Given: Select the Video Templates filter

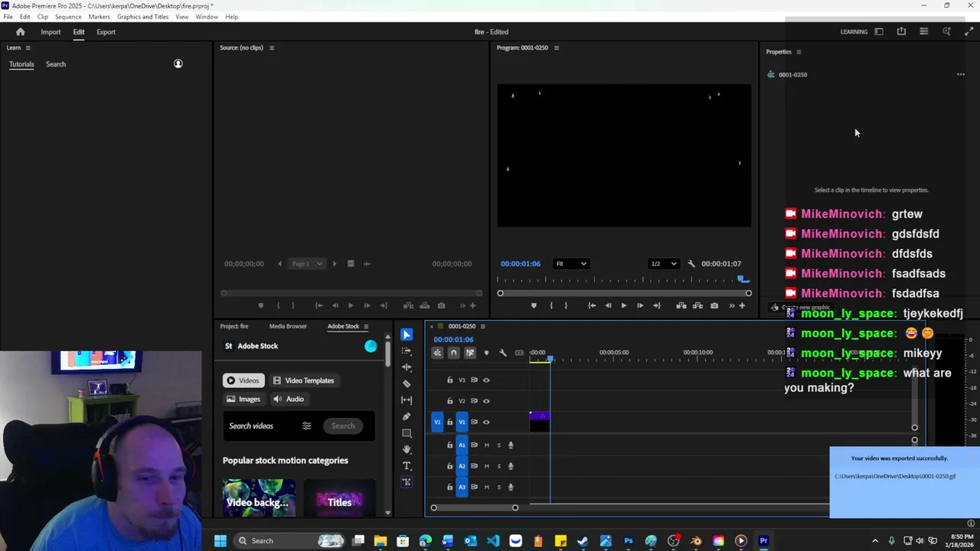Looking at the screenshot, I should point(303,380).
